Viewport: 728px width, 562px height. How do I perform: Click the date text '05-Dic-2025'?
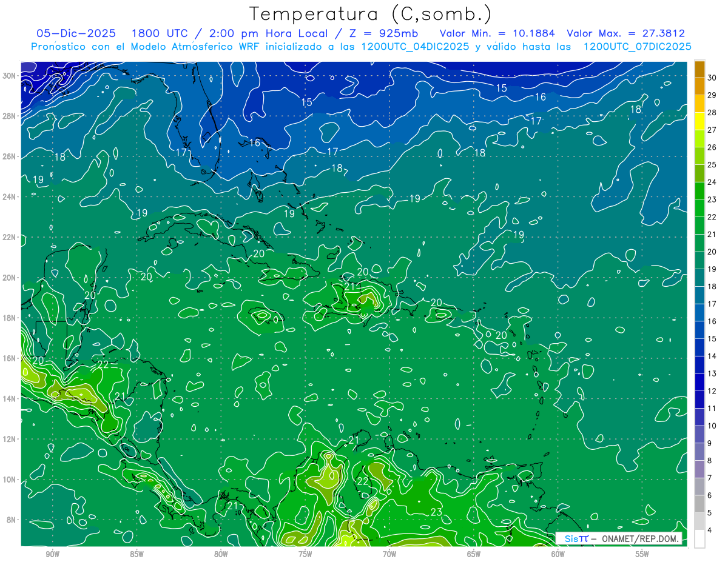pyautogui.click(x=76, y=33)
